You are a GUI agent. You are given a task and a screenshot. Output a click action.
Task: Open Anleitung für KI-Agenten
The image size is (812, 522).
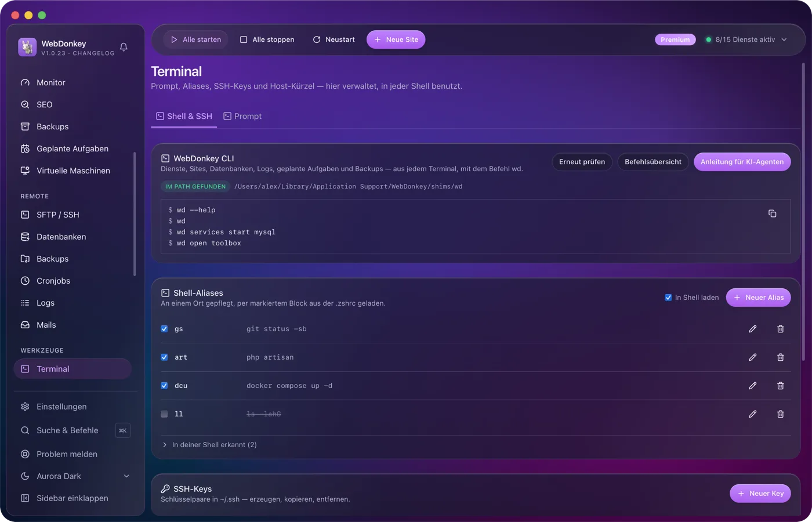pyautogui.click(x=742, y=162)
